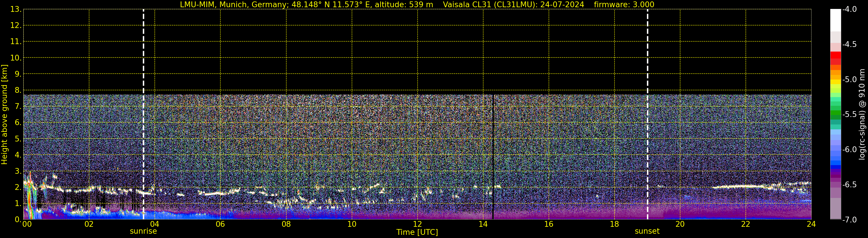
Task: Click the white dashed sunrise marker line
Action: [144, 114]
